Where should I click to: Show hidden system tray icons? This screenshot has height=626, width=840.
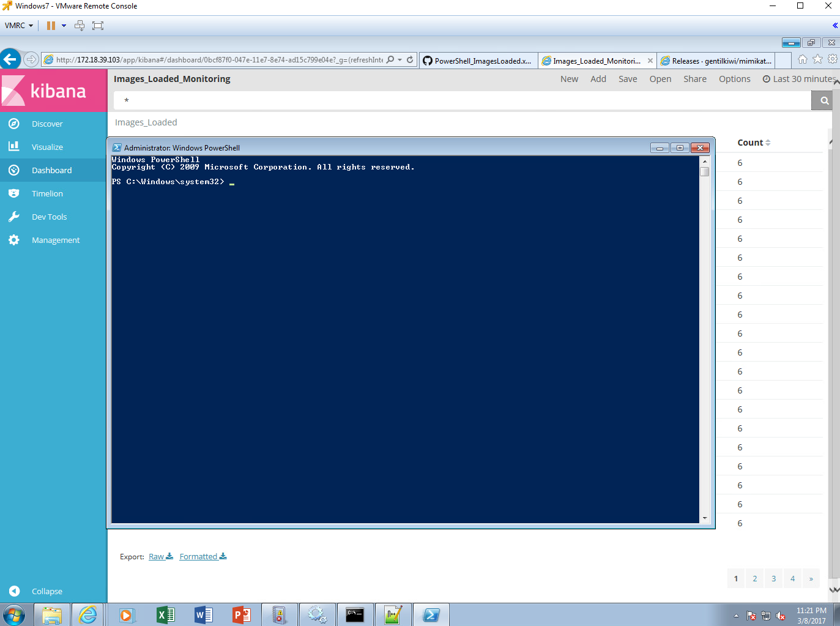tap(736, 616)
